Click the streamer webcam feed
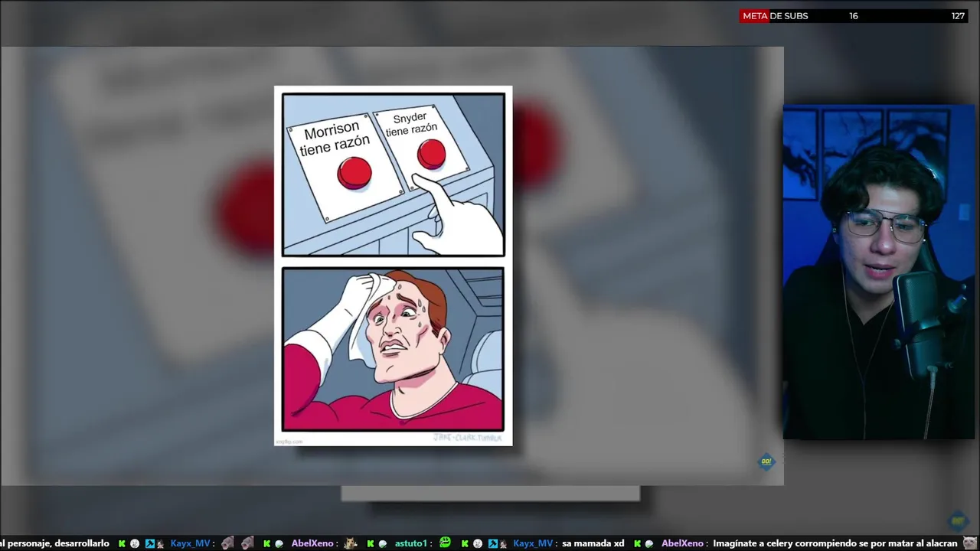Viewport: 980px width, 551px height. [878, 272]
